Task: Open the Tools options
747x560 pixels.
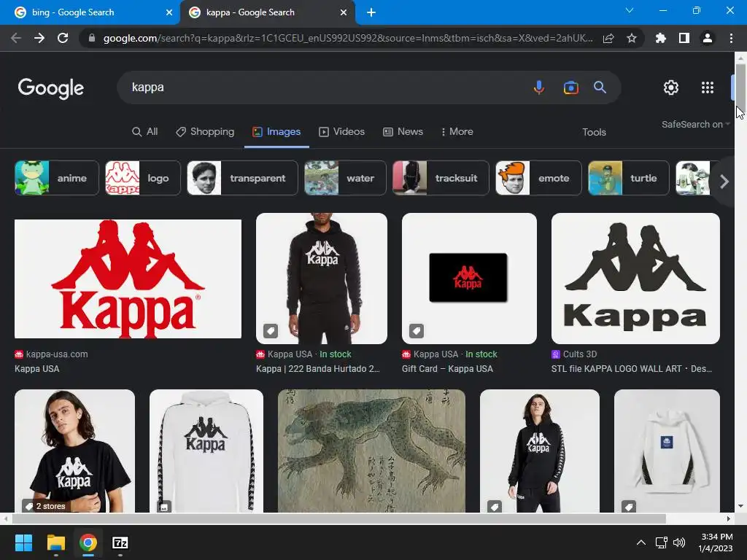Action: pyautogui.click(x=594, y=133)
